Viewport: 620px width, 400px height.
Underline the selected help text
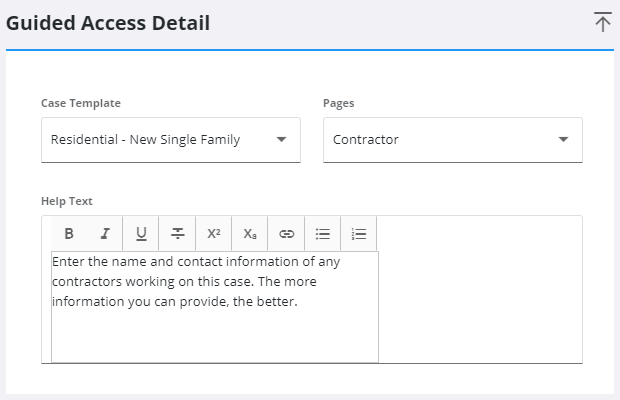click(x=141, y=233)
